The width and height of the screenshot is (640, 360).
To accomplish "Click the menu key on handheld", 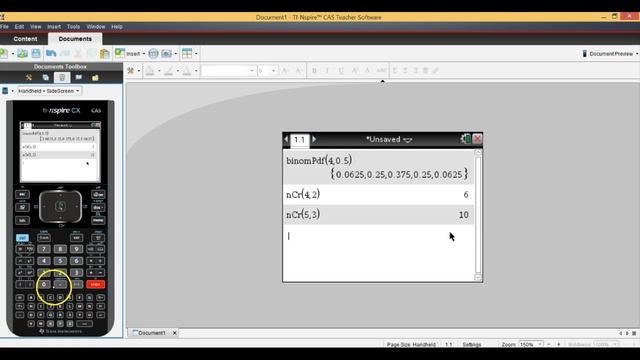I will 98,220.
